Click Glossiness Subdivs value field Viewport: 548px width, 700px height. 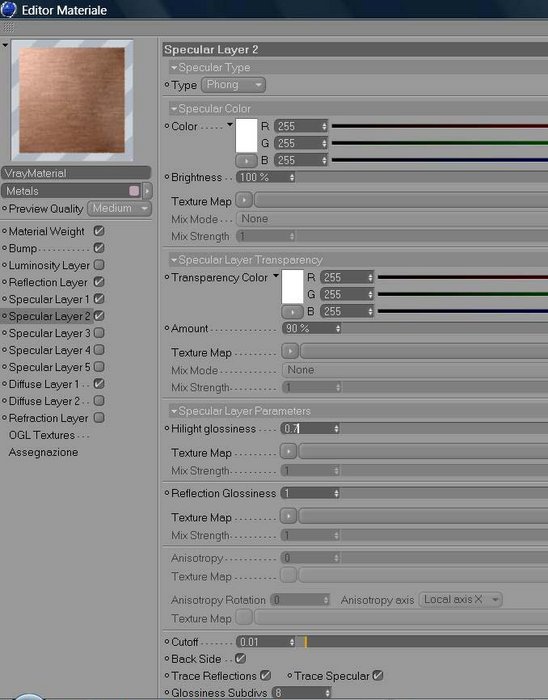302,693
